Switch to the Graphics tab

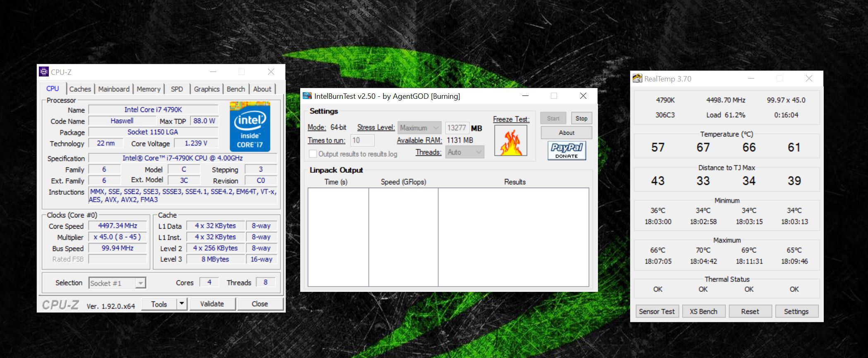point(207,89)
